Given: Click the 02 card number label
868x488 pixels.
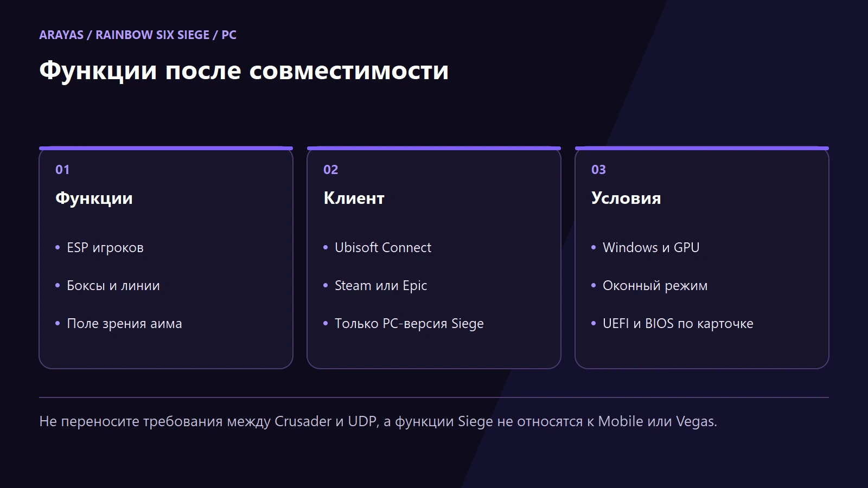Looking at the screenshot, I should (330, 170).
